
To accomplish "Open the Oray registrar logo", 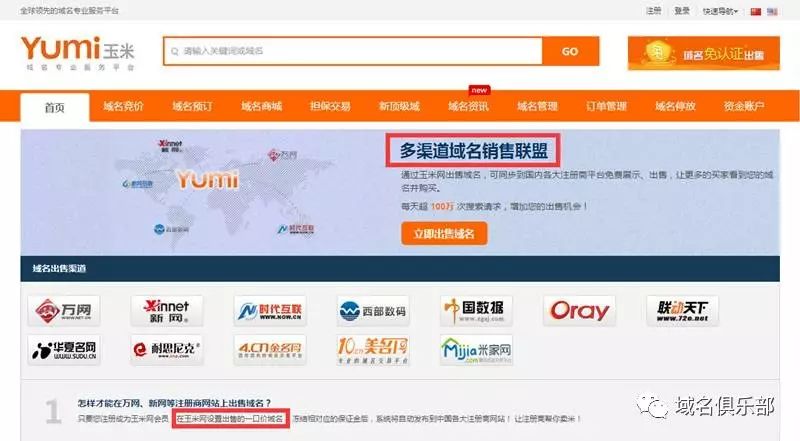I will coord(579,310).
